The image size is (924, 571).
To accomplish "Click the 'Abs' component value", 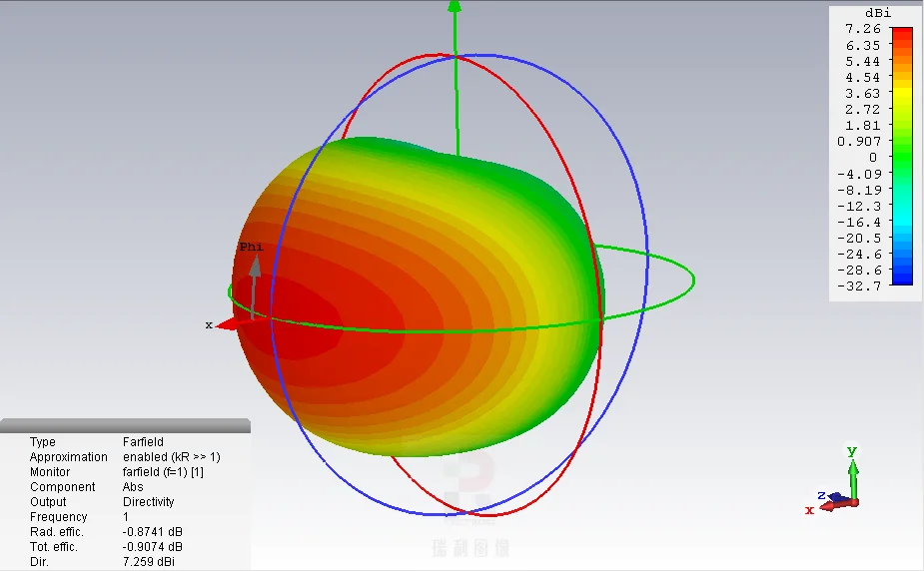I will tap(133, 487).
